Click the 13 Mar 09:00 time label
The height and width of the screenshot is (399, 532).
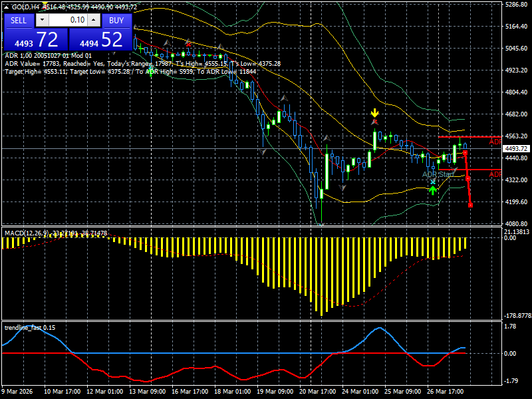tap(147, 392)
